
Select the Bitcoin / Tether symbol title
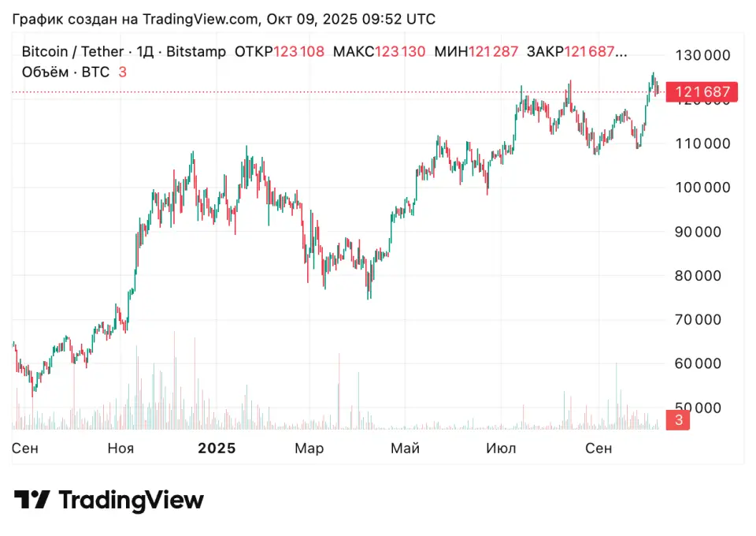[72, 52]
